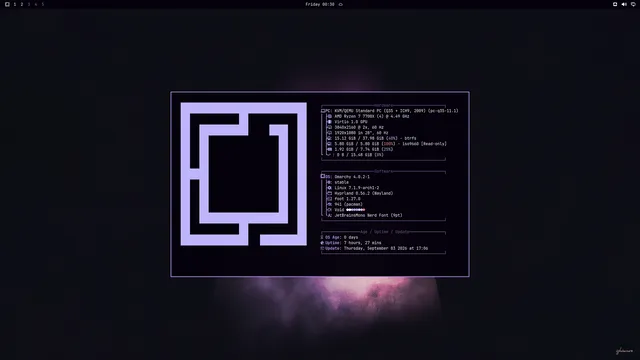Click the '1920x1080 in 28"' text

353,133
